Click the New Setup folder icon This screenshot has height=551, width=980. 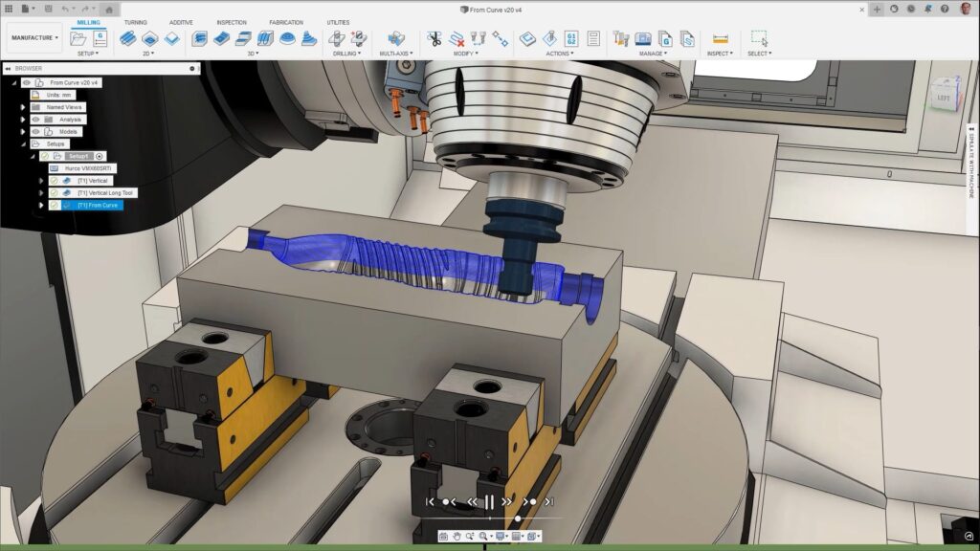tap(78, 38)
